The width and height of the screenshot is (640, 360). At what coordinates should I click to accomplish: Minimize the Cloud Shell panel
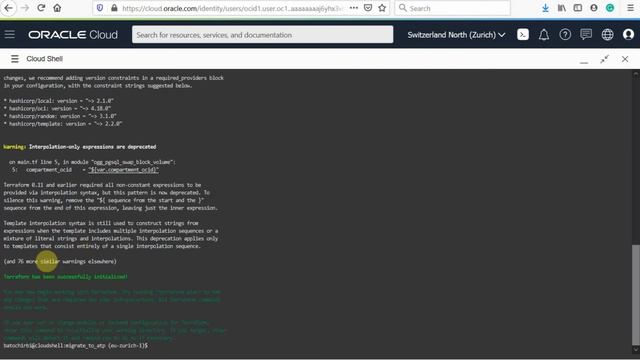pyautogui.click(x=584, y=62)
